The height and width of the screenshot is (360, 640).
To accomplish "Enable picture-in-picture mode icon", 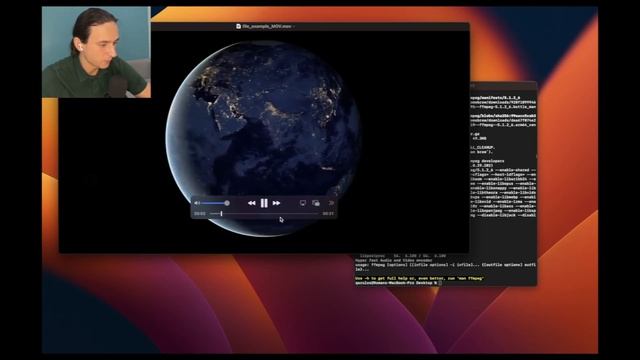I will pyautogui.click(x=316, y=203).
